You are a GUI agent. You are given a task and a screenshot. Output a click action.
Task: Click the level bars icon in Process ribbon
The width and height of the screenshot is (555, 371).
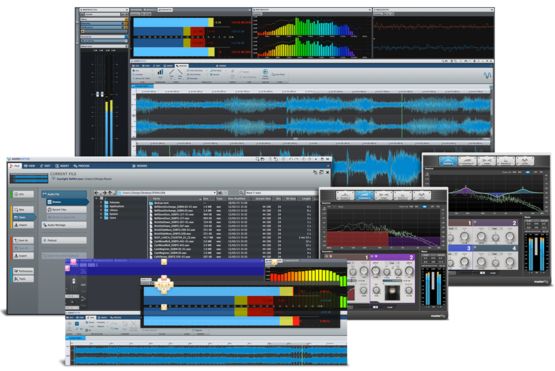[x=160, y=73]
